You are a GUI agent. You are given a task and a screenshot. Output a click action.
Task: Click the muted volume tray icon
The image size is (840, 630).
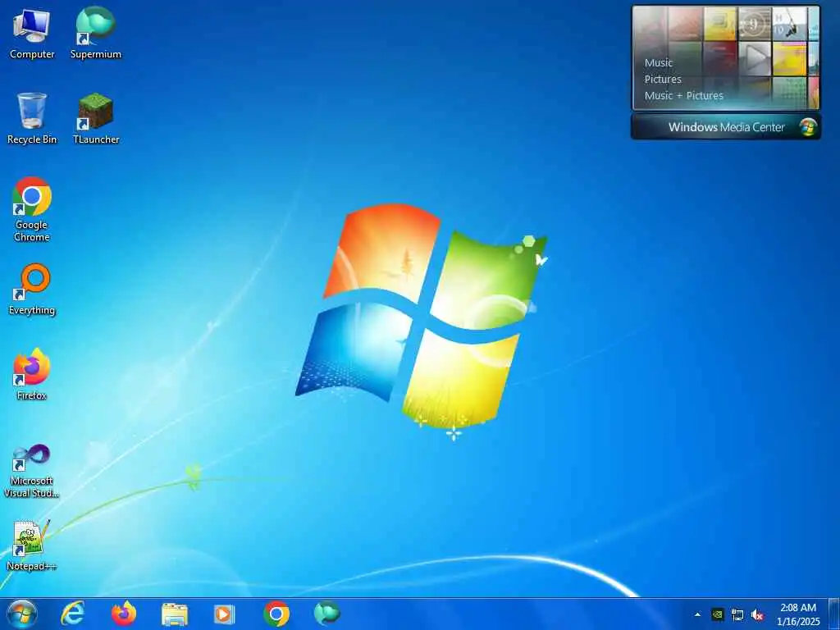coord(757,614)
